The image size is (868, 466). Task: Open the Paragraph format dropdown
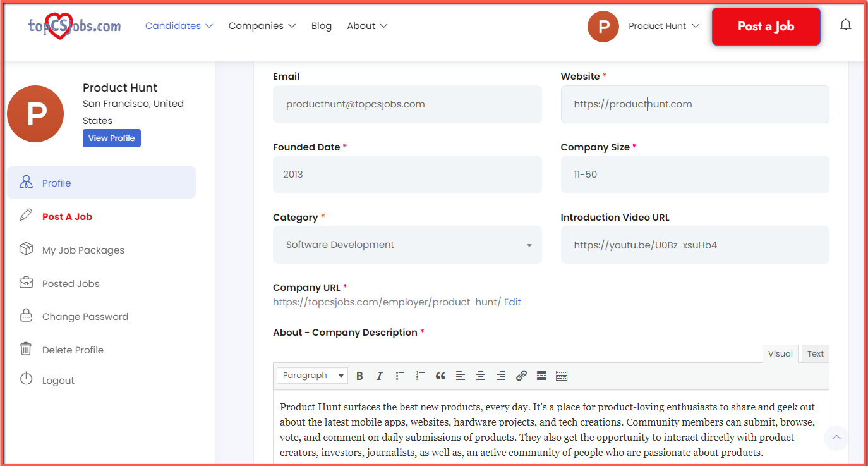point(312,376)
